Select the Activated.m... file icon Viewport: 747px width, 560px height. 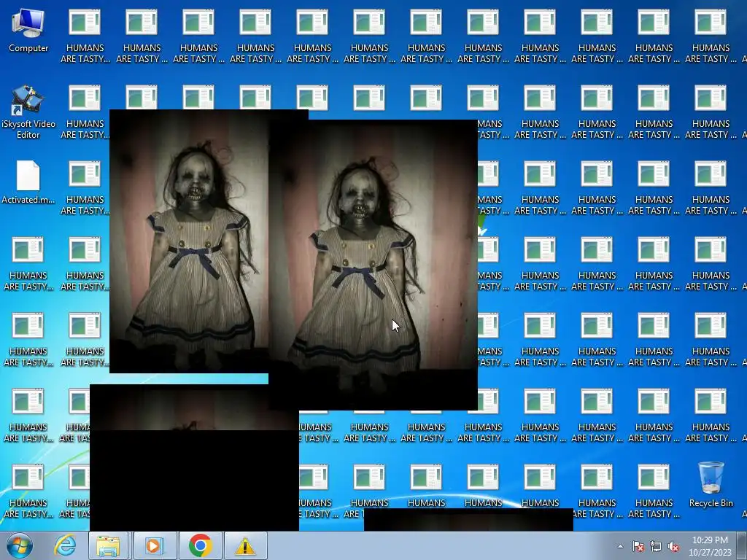[x=28, y=183]
